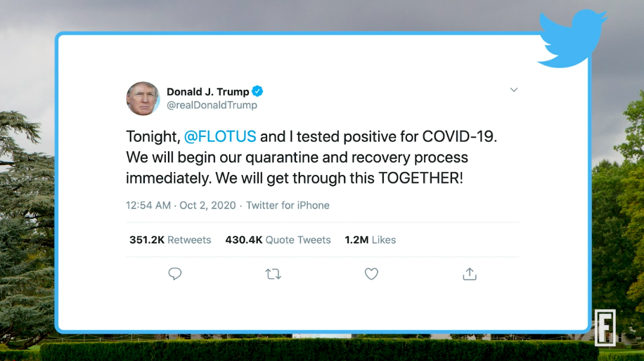The height and width of the screenshot is (361, 644).
Task: View the 351.2K Retweets list
Action: click(170, 240)
